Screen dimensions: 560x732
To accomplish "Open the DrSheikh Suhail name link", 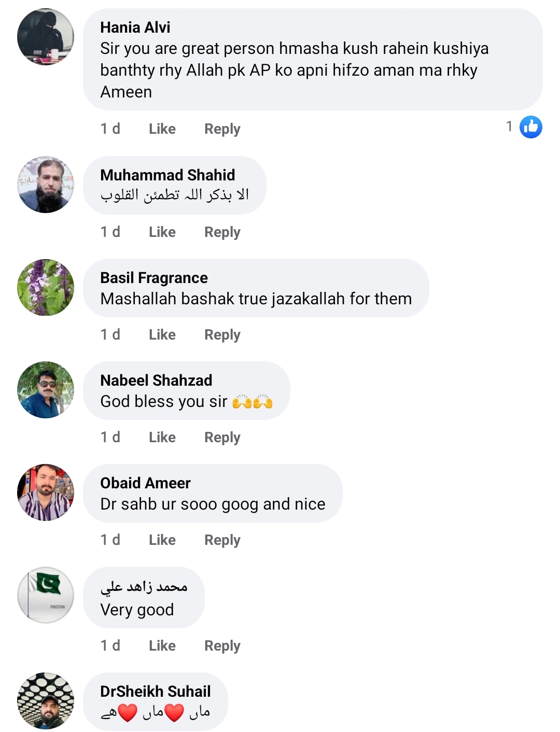I will point(155,691).
